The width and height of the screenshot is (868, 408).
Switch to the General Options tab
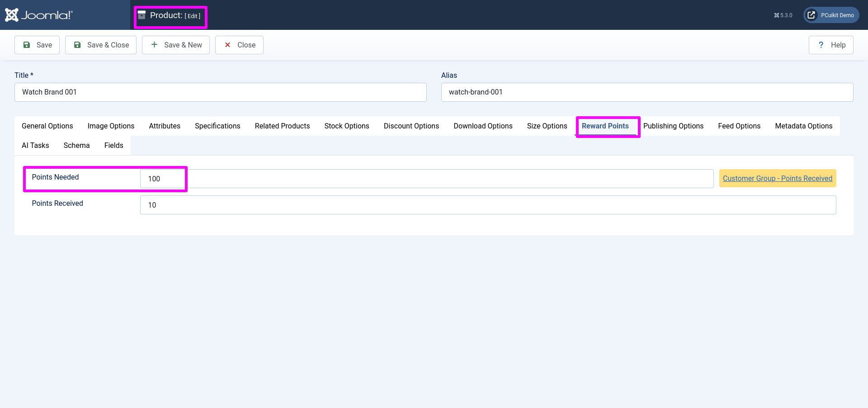coord(47,126)
